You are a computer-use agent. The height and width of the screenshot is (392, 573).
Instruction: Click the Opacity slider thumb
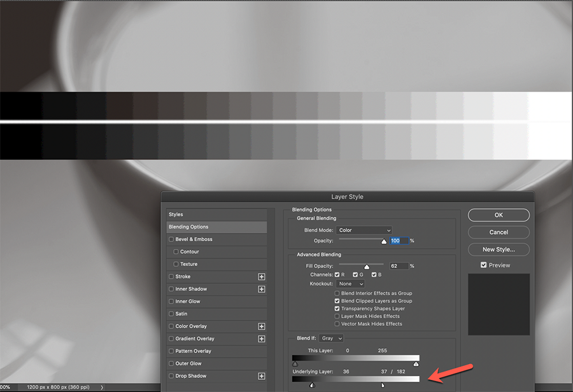(x=384, y=241)
